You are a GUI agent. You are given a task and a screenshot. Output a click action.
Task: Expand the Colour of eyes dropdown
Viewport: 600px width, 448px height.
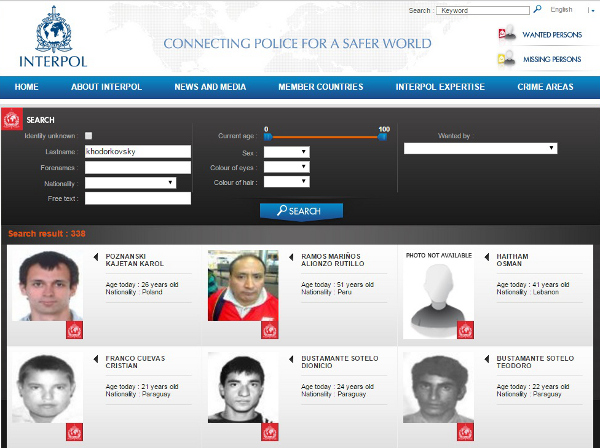point(286,167)
